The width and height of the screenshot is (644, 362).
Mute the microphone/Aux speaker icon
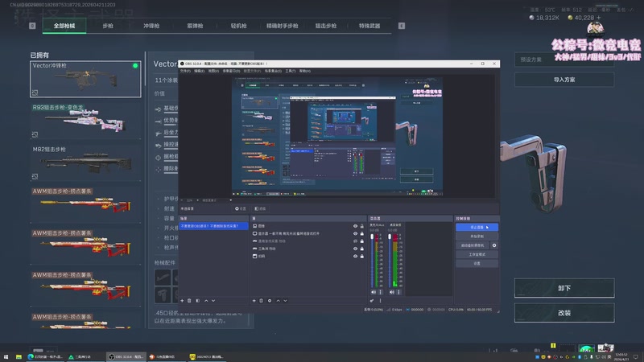tap(374, 292)
